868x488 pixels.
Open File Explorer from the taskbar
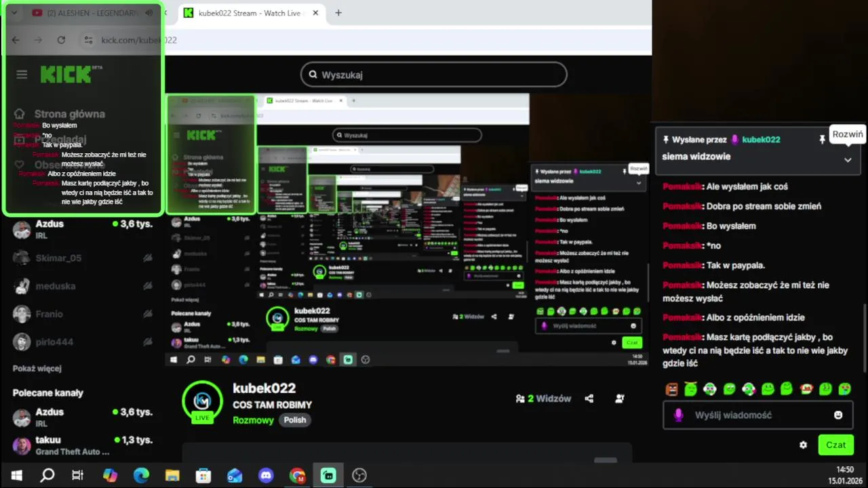tap(172, 476)
